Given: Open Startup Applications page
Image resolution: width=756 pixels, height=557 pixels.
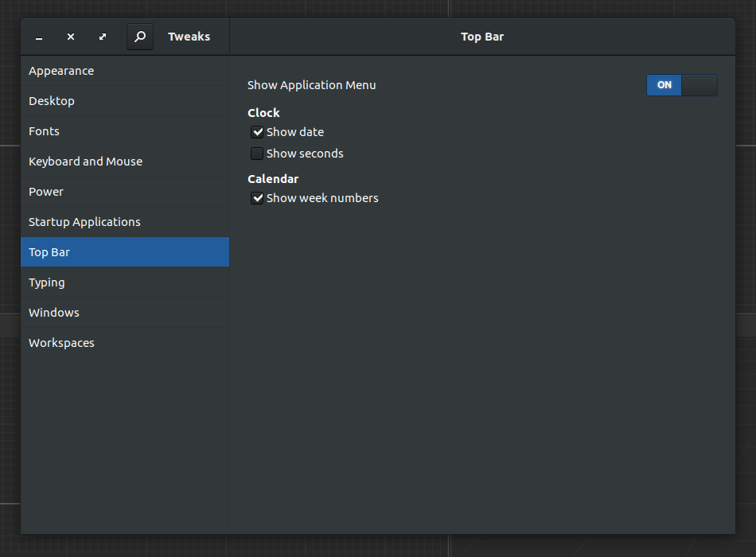Looking at the screenshot, I should (x=125, y=222).
